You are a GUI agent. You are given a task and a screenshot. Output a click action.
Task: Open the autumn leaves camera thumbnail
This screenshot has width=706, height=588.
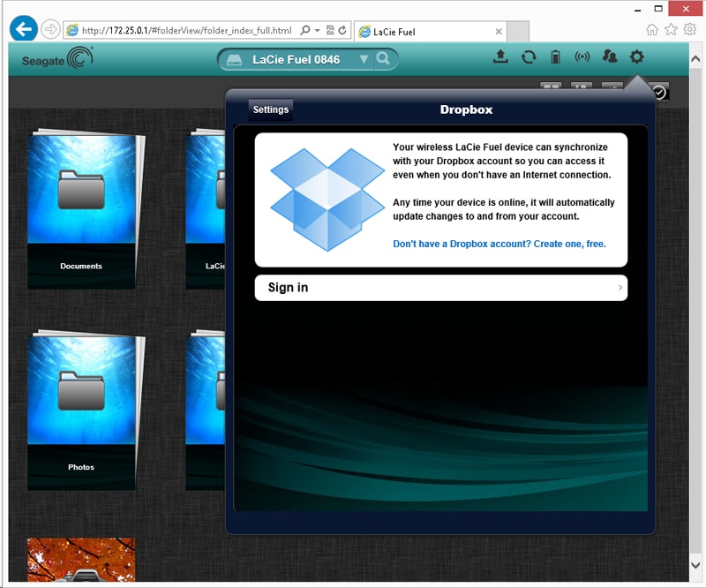(81, 559)
